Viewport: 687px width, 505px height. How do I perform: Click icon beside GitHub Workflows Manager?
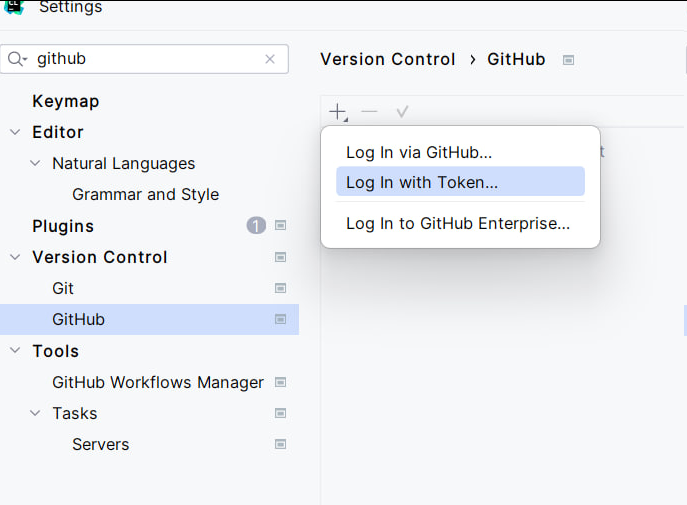(x=281, y=382)
